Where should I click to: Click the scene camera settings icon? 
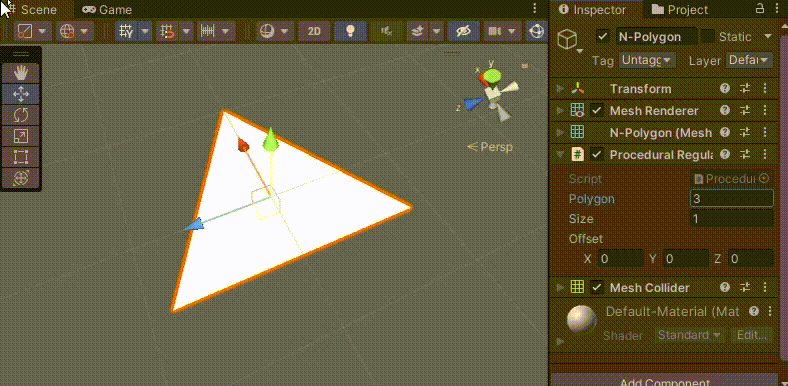pos(495,31)
